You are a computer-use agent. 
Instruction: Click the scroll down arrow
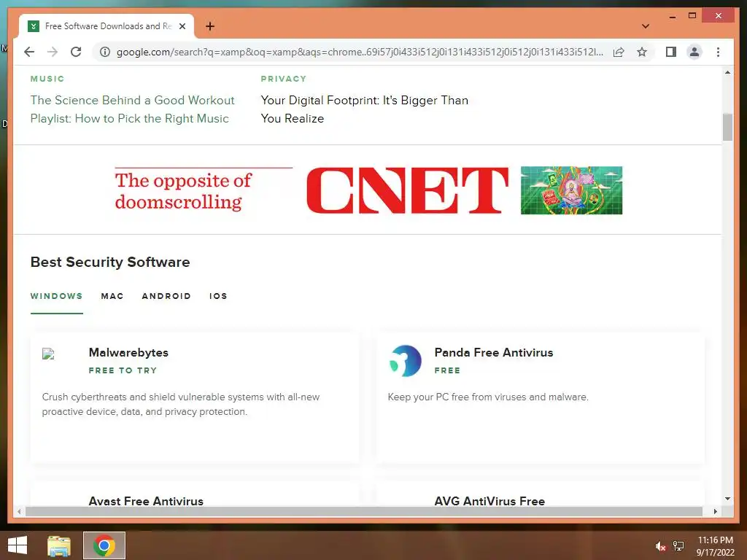coord(727,499)
